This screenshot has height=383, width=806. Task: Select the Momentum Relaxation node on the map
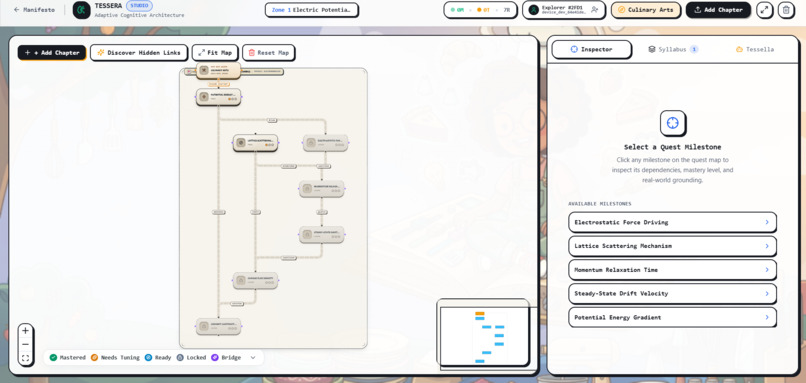[322, 189]
